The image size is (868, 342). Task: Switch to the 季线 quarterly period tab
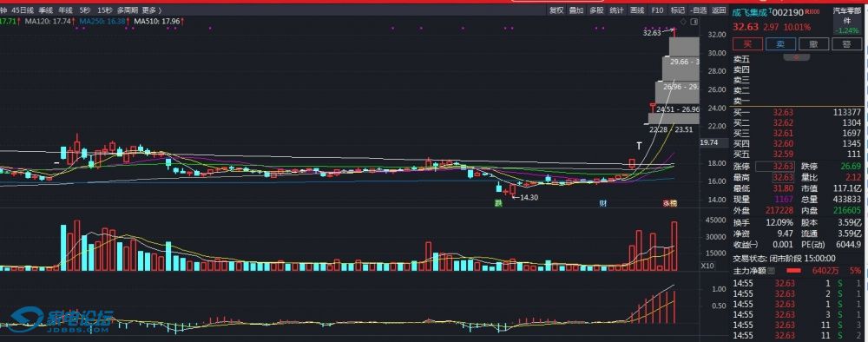46,10
